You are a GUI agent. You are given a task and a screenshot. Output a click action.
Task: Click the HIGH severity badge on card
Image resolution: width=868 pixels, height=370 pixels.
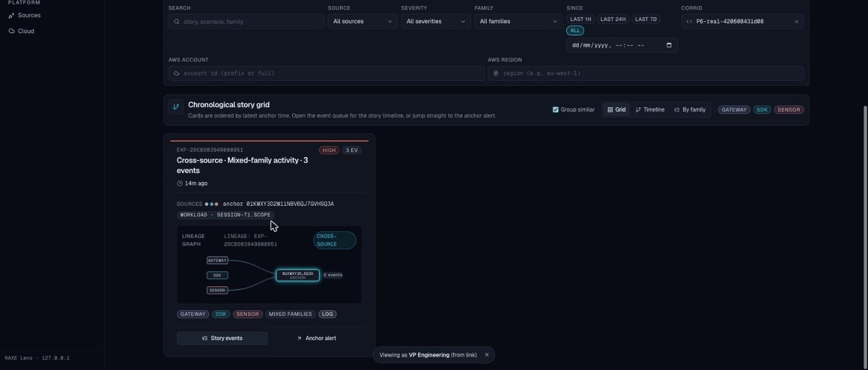(x=329, y=150)
